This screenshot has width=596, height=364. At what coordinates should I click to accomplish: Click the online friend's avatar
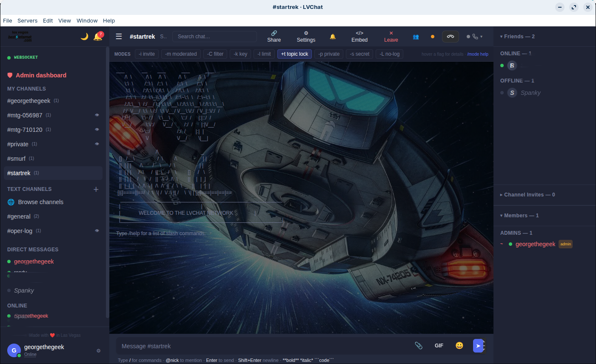[512, 65]
